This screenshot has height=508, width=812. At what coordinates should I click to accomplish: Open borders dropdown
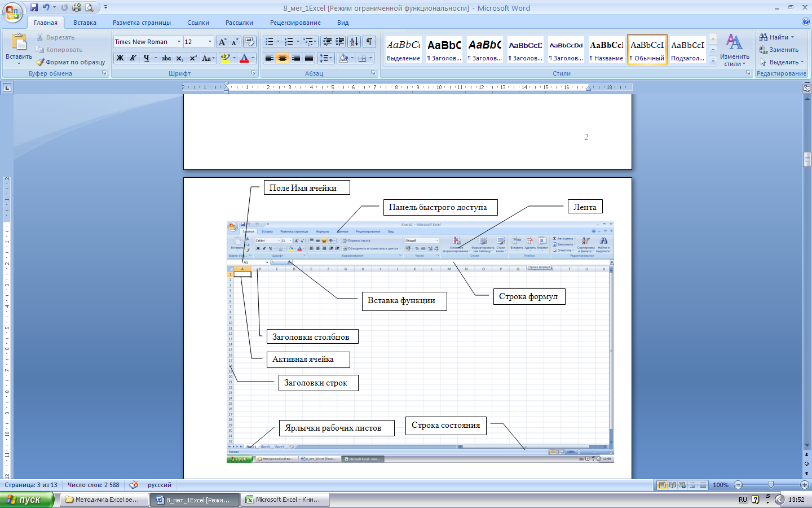pyautogui.click(x=370, y=58)
